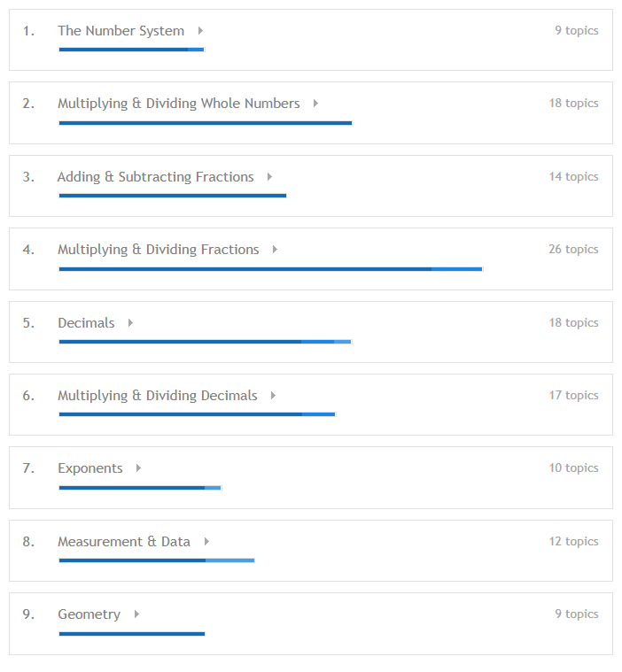
Task: Expand Adding & Subtracting Fractions arrow
Action: (x=269, y=176)
